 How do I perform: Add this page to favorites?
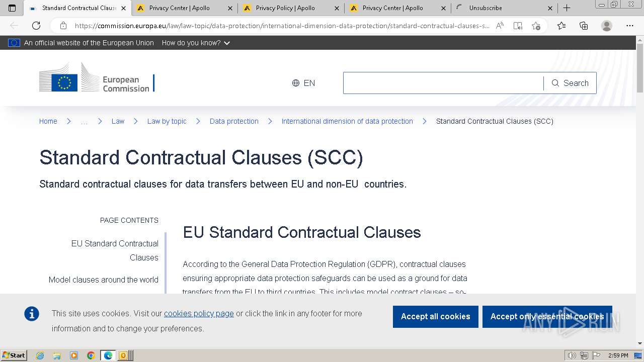[x=536, y=26]
